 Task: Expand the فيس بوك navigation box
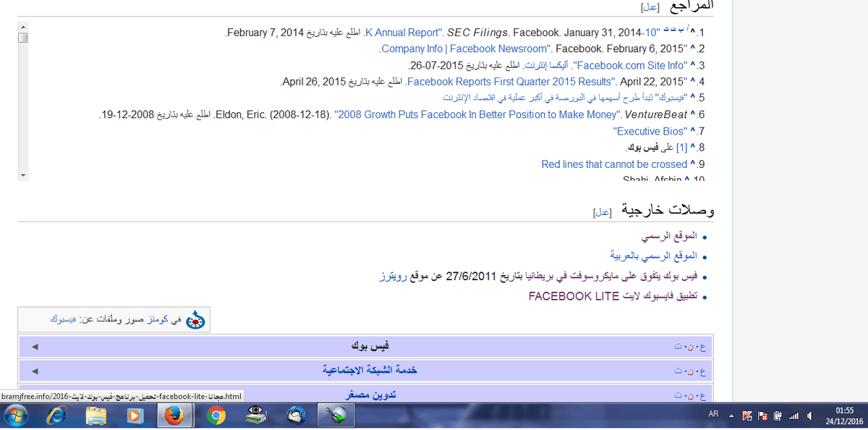tap(34, 347)
